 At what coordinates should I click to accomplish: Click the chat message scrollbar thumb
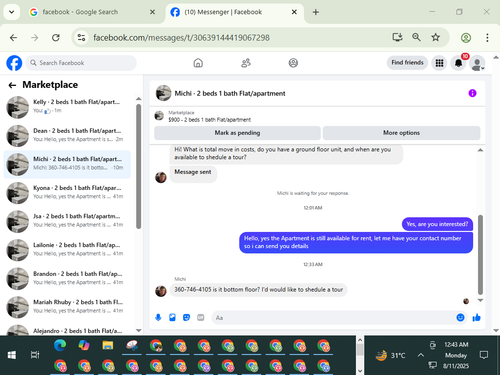point(480,255)
